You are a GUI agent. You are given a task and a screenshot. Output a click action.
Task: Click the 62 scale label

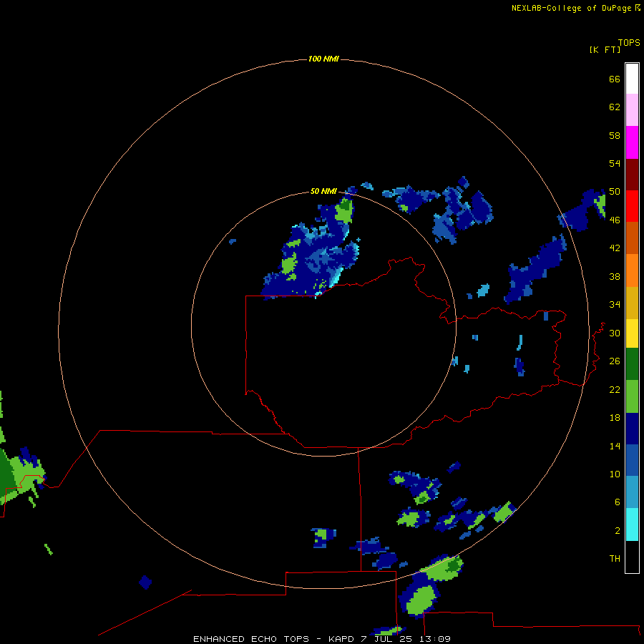click(615, 107)
